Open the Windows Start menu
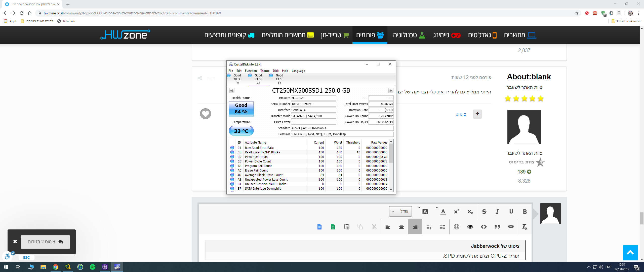 [6, 267]
